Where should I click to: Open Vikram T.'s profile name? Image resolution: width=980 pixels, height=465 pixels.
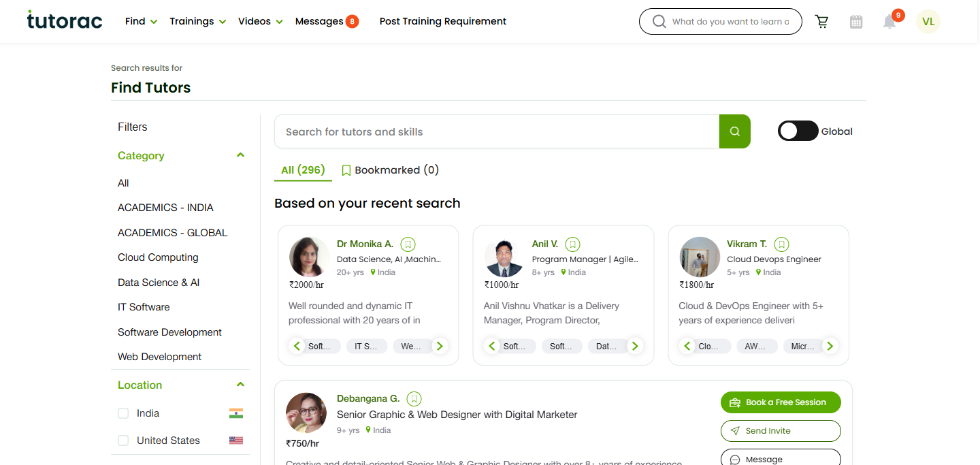coord(747,244)
